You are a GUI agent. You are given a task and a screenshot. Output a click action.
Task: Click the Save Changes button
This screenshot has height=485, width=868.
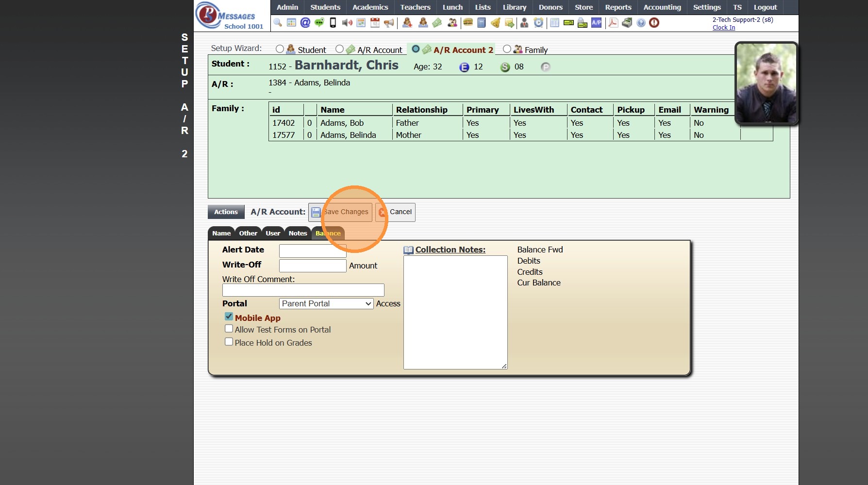point(340,212)
